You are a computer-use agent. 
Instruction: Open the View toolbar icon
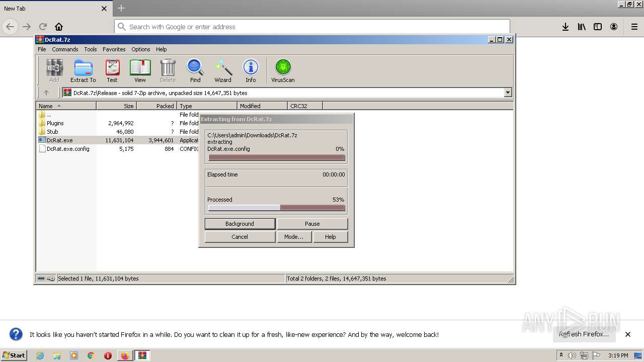point(140,70)
